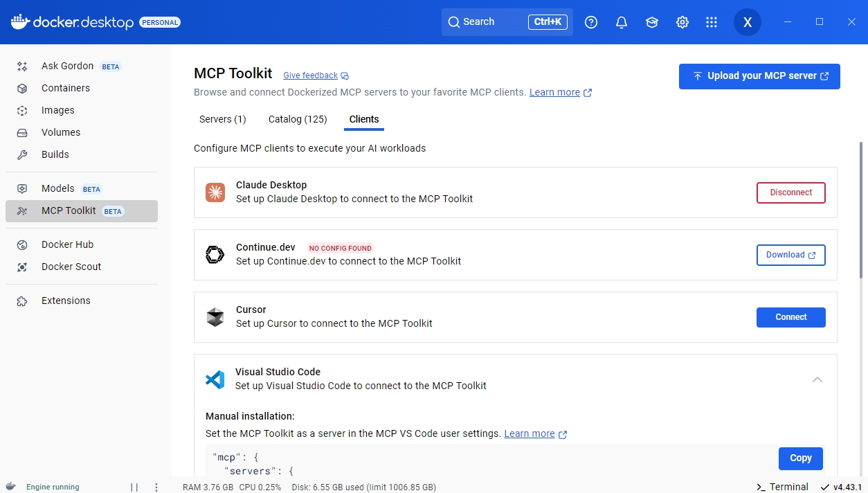Open the Learning center graduation cap icon
The image size is (868, 493).
[652, 22]
